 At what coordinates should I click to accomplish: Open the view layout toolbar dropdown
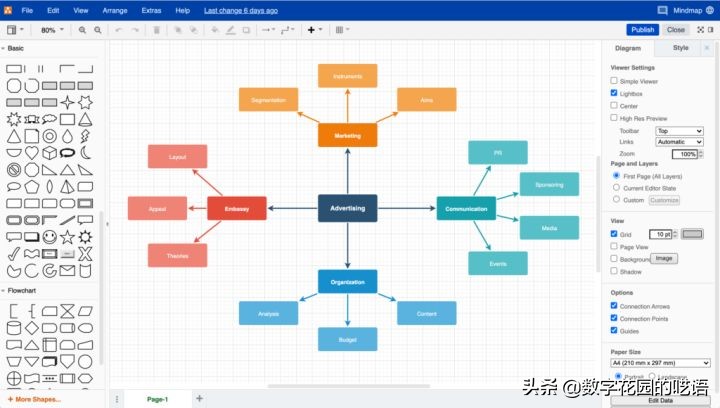[15, 30]
